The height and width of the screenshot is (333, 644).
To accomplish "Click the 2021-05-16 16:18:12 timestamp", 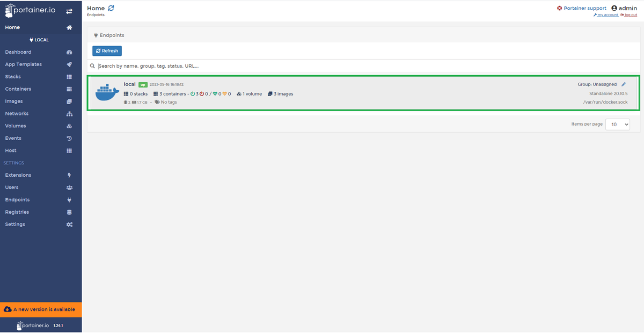I will coord(166,85).
